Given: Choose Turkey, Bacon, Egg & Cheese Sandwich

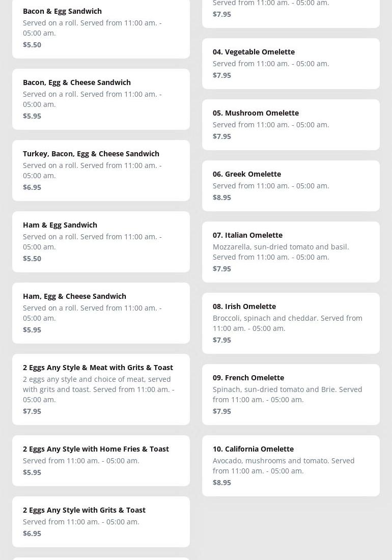Looking at the screenshot, I should coord(101,170).
